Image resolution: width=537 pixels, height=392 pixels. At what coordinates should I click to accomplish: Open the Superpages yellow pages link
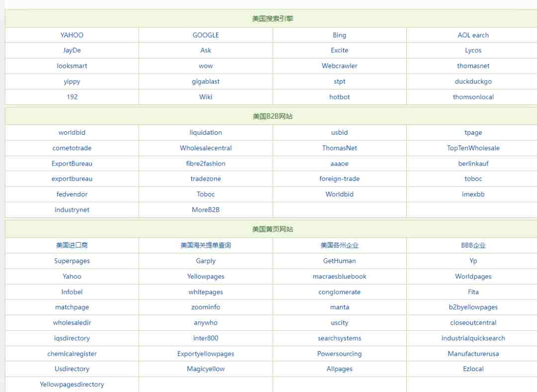(x=72, y=261)
